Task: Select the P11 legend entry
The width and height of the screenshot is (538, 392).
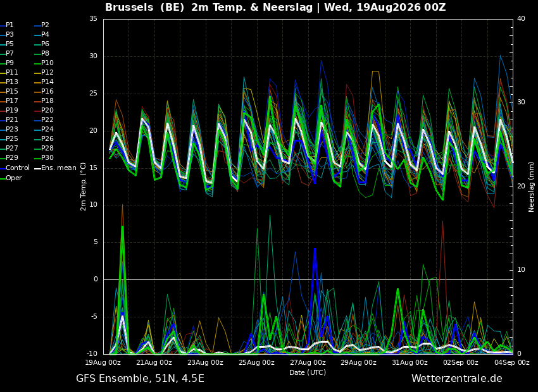Action: [x=9, y=72]
